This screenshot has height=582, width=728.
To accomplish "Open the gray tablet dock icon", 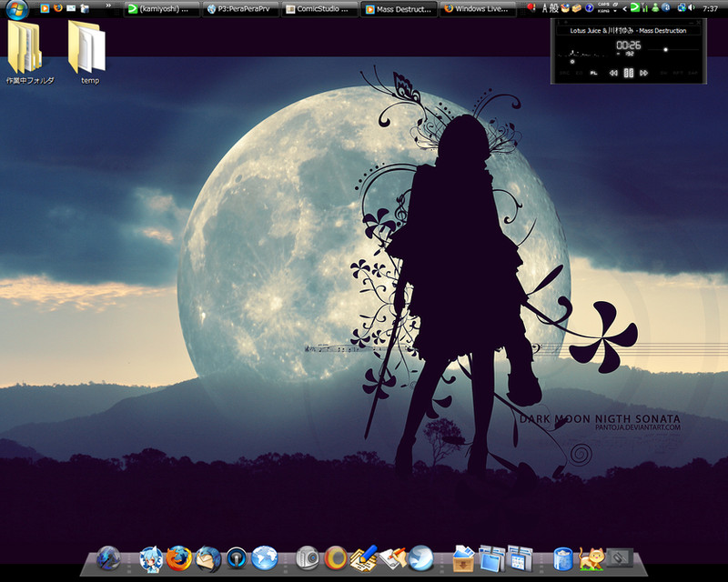I will coord(620,557).
